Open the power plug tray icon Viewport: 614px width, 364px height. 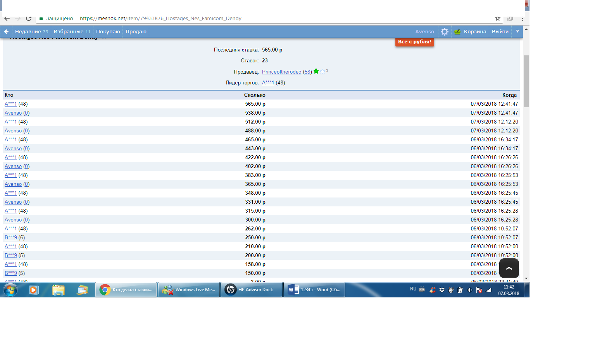click(460, 290)
